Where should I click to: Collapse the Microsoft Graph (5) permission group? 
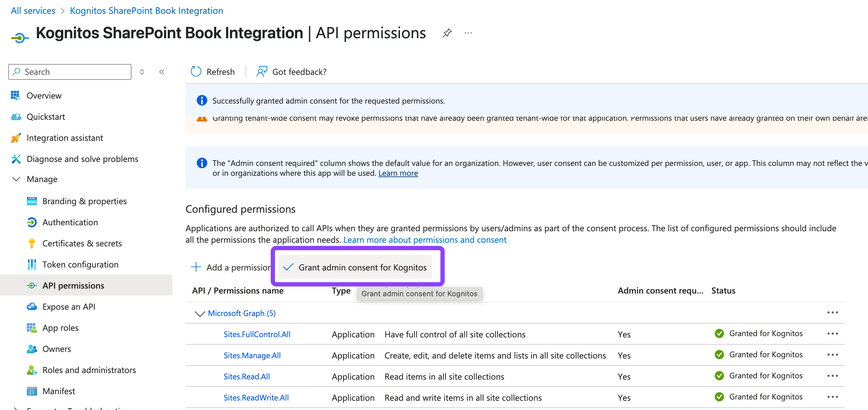click(200, 313)
